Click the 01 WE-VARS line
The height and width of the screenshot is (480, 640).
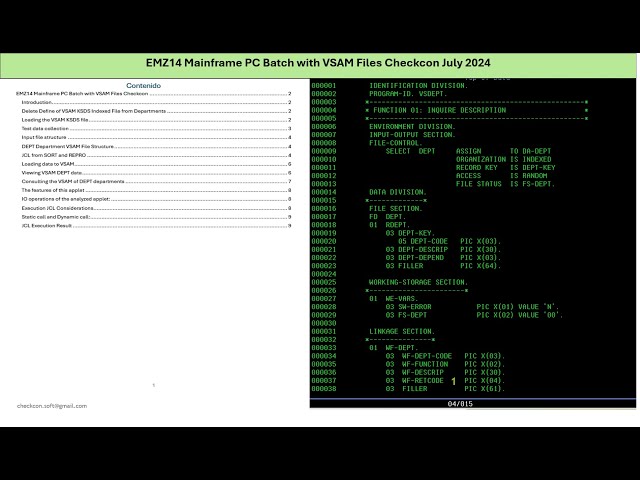click(394, 298)
